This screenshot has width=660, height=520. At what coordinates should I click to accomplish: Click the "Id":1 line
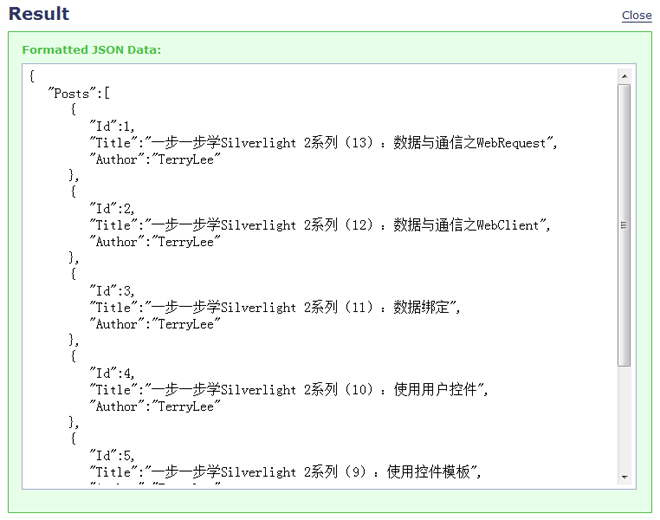[x=112, y=127]
